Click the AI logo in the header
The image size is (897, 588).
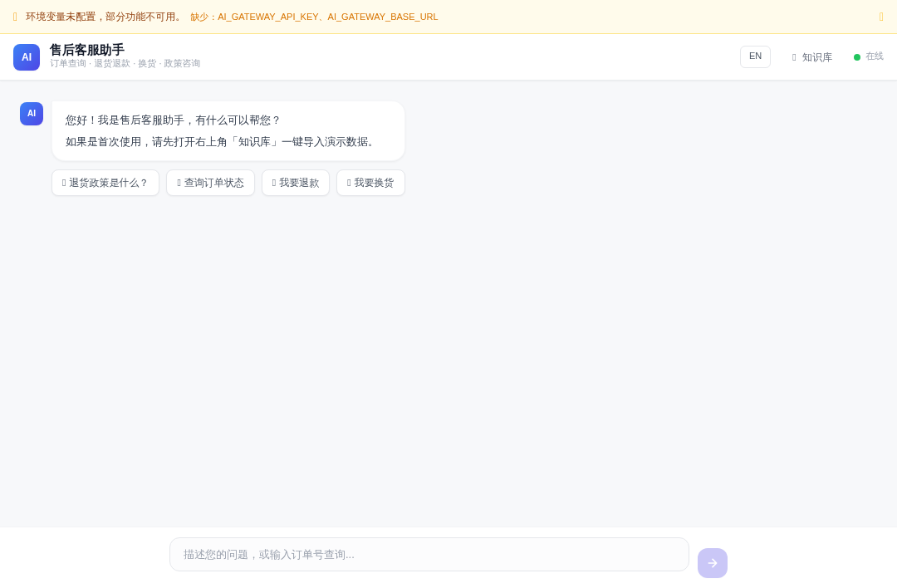[x=27, y=57]
